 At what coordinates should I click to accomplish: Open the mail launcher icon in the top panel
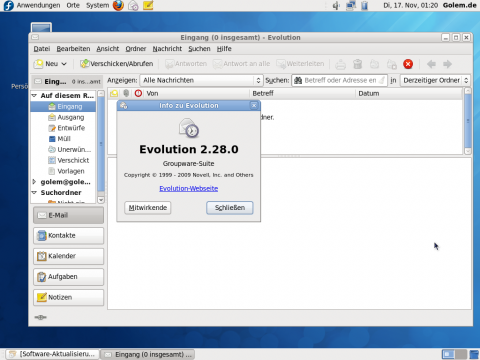(x=133, y=5)
